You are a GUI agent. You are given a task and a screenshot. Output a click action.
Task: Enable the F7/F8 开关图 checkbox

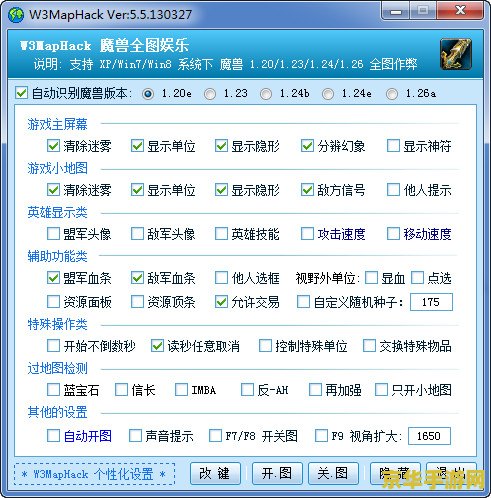click(x=215, y=436)
